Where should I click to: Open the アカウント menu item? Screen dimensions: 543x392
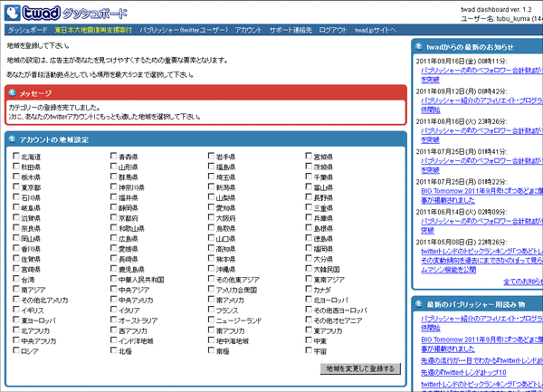(x=248, y=30)
